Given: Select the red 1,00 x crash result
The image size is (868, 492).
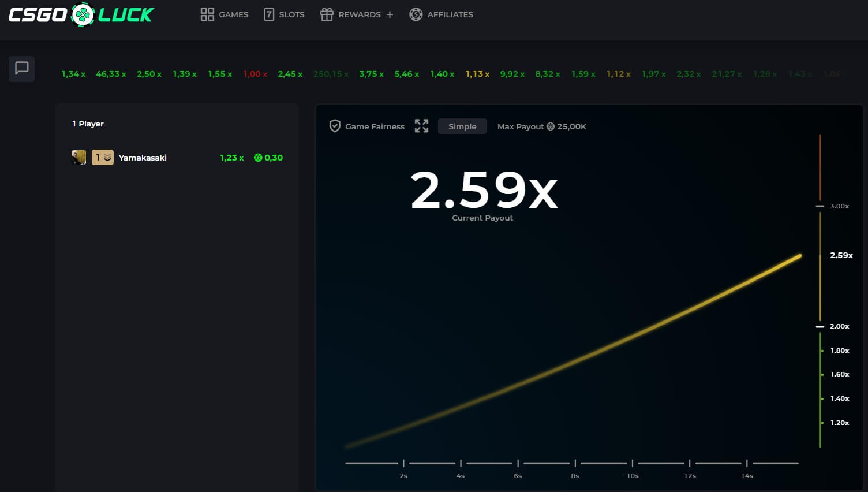Looking at the screenshot, I should pos(255,74).
